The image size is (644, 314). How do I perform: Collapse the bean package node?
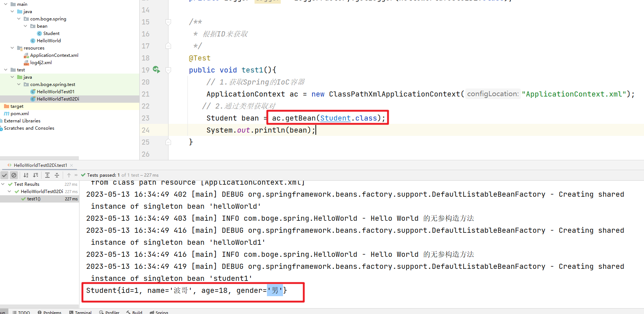(x=25, y=26)
